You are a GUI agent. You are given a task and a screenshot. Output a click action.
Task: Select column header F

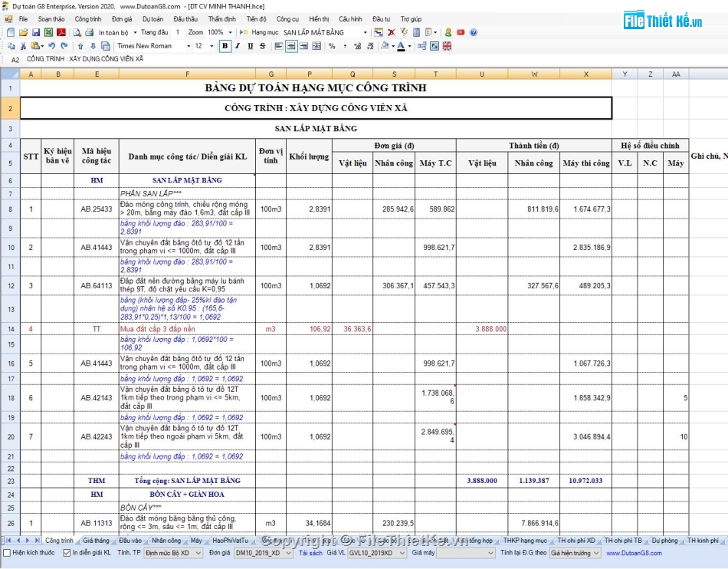click(187, 74)
